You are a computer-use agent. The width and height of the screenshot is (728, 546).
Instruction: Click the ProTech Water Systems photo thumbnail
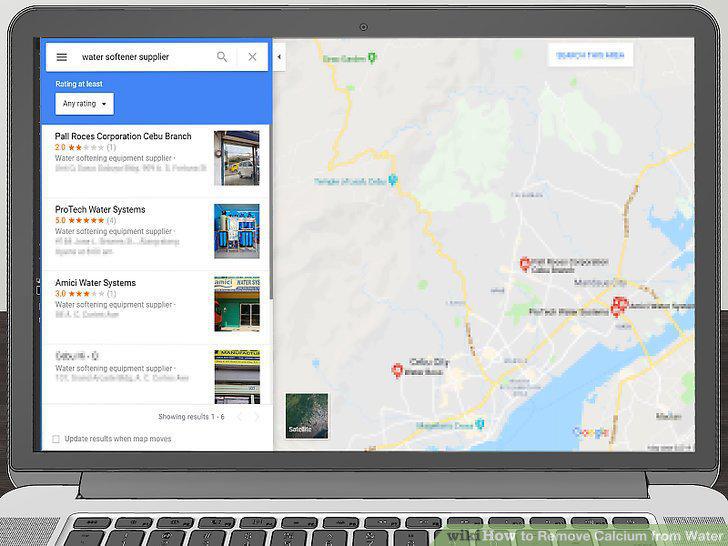pyautogui.click(x=237, y=231)
